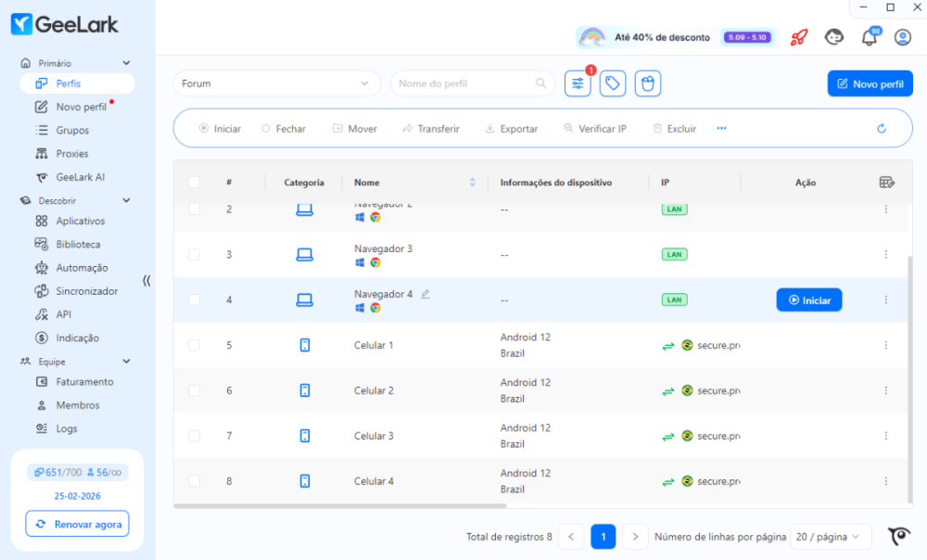Click the GeeLark logo
The height and width of the screenshot is (560, 927).
click(x=65, y=24)
